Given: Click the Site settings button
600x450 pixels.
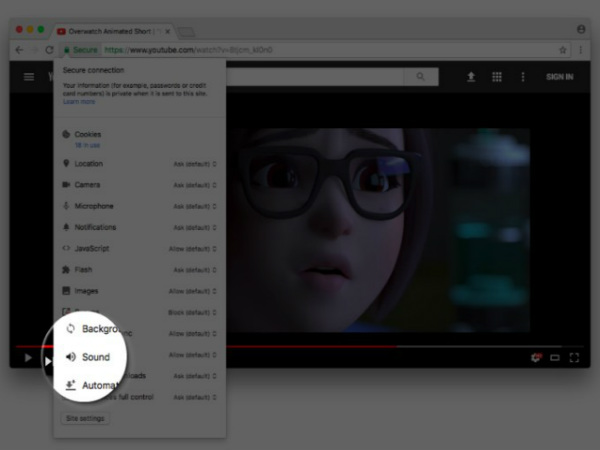Looking at the screenshot, I should [x=85, y=418].
